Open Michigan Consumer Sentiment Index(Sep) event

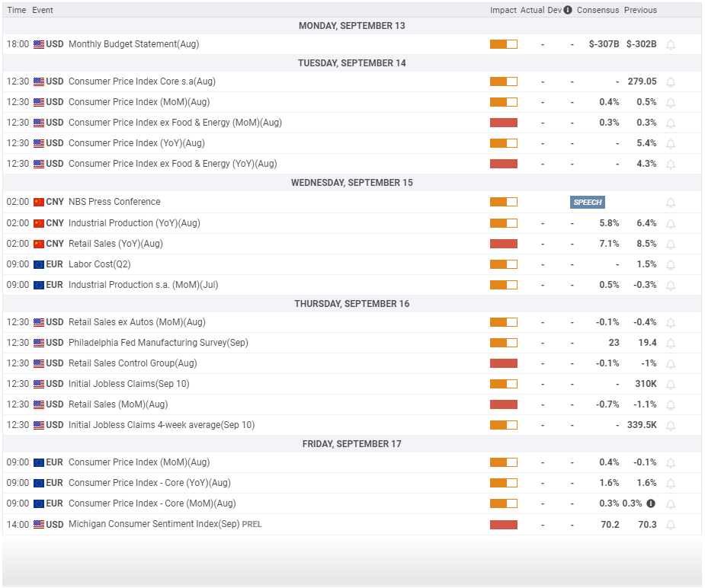point(154,524)
